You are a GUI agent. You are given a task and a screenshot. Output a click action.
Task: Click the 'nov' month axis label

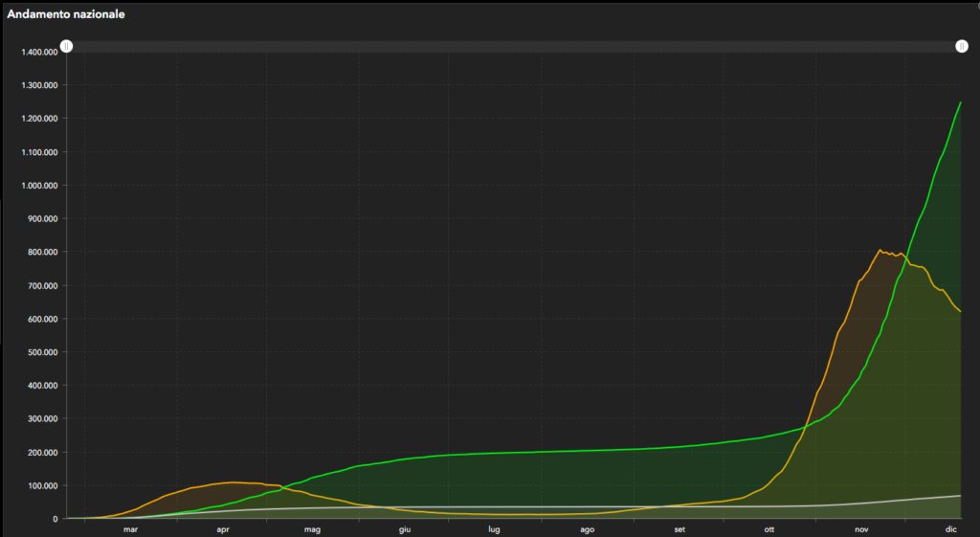(x=861, y=528)
